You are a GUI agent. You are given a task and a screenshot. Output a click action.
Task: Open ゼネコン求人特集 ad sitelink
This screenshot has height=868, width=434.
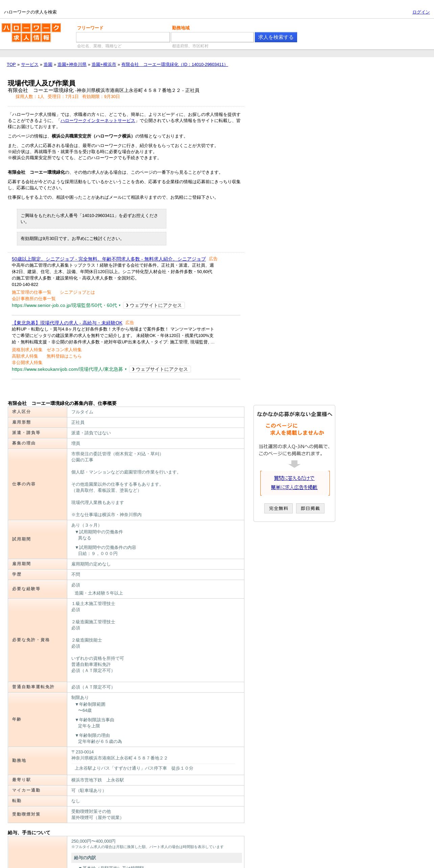[64, 350]
